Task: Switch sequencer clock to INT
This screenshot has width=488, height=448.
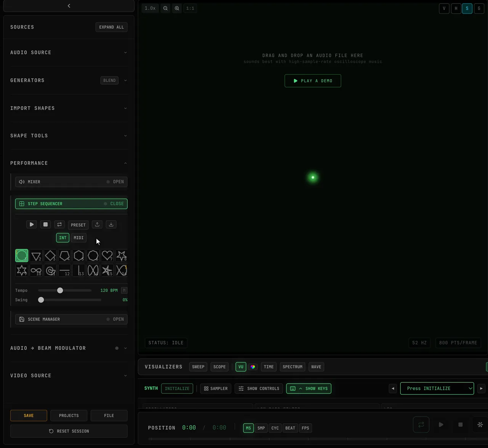Action: point(63,238)
